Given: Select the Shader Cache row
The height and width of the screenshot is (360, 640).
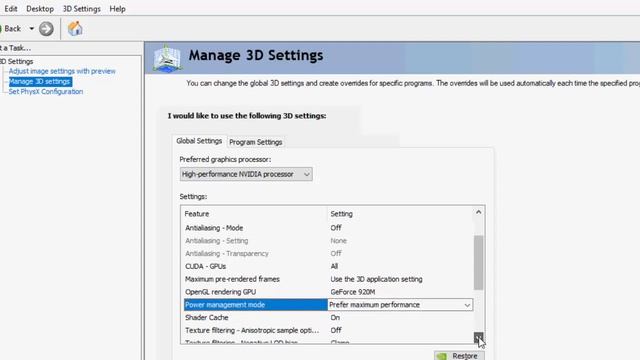Looking at the screenshot, I should [x=328, y=318].
